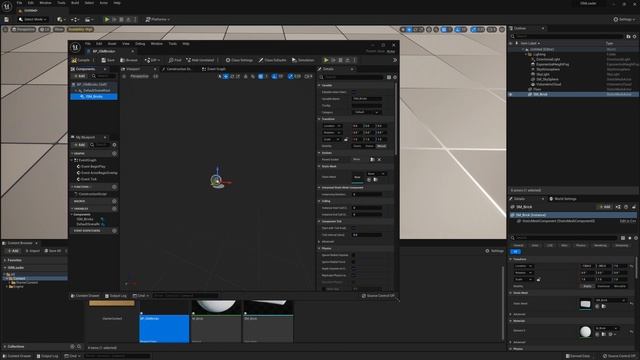Click Add in the Components panel

click(80, 76)
